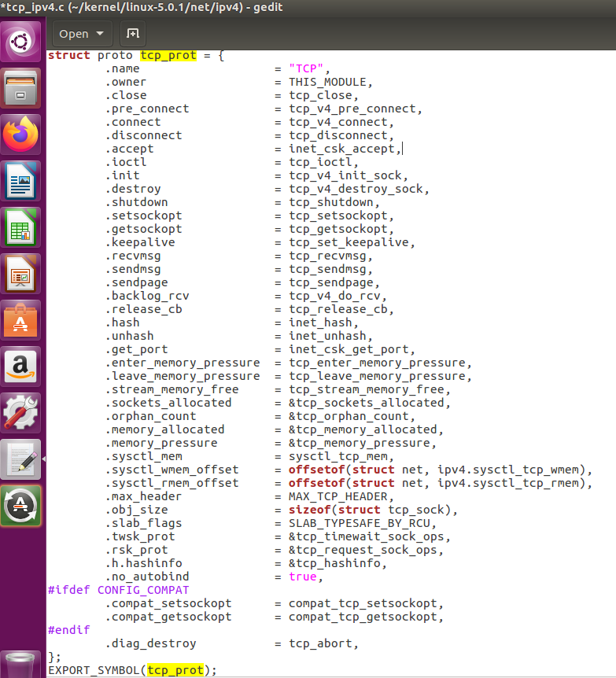Click compat_tcp_setsockopt value
The width and height of the screenshot is (616, 678).
(x=363, y=604)
